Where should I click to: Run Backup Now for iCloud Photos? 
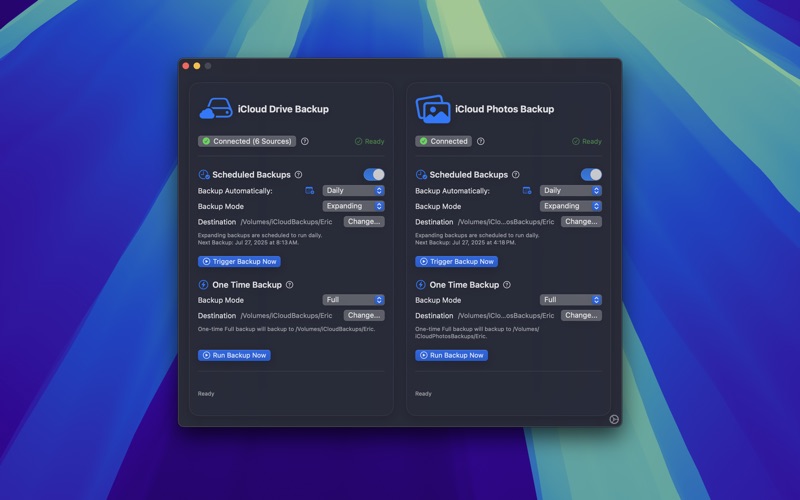452,355
